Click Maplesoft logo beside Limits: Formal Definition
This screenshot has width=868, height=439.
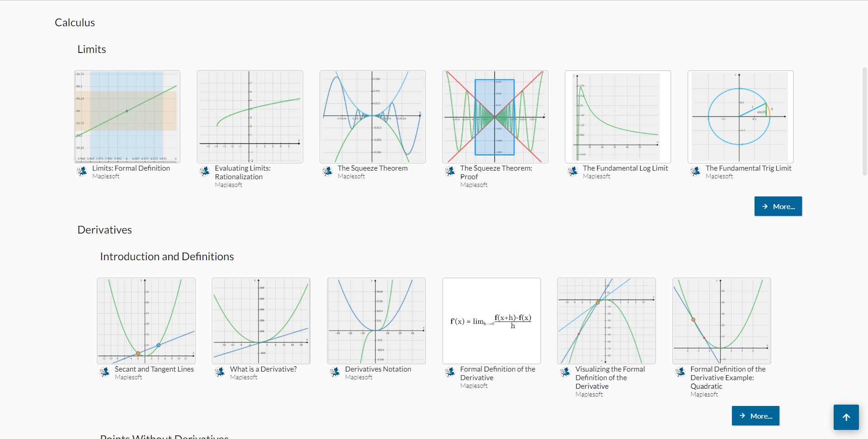[x=82, y=172]
